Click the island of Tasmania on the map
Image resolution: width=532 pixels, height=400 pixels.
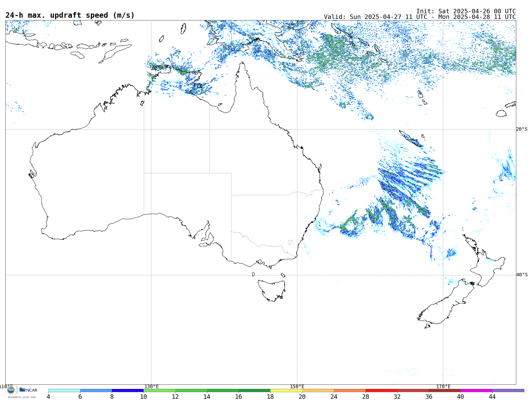tap(272, 290)
